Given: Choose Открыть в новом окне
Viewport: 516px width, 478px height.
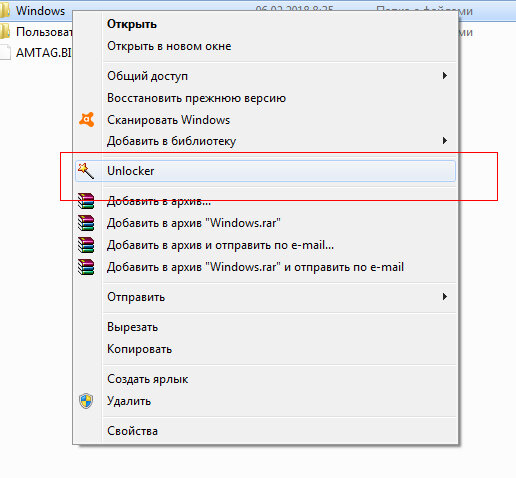Looking at the screenshot, I should [x=169, y=46].
